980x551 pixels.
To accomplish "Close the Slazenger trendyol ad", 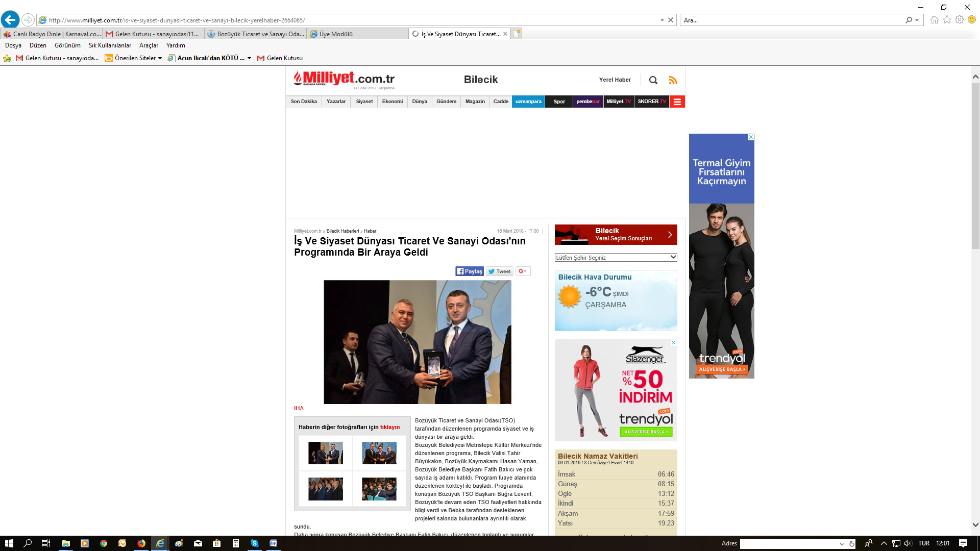I will pyautogui.click(x=673, y=343).
